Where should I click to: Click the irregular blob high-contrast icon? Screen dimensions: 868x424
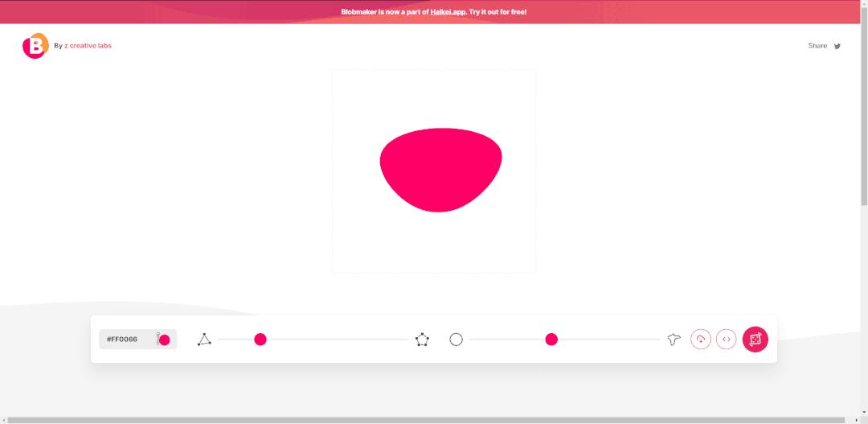tap(674, 340)
